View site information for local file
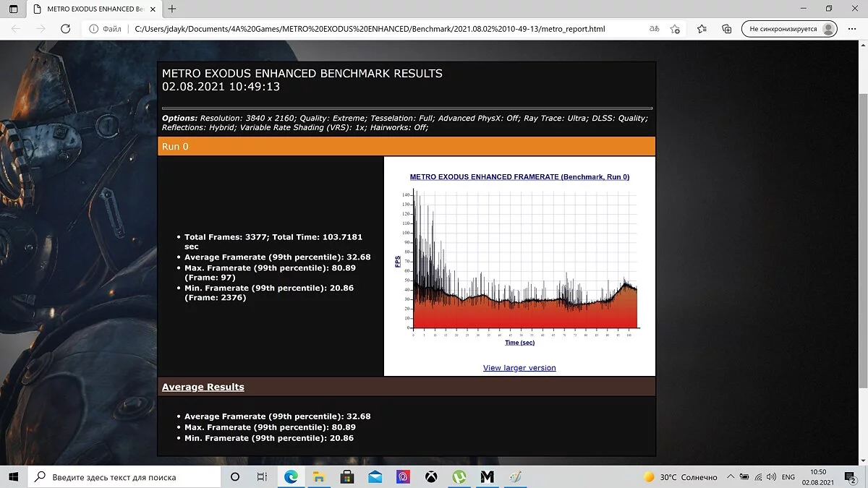 pos(106,30)
